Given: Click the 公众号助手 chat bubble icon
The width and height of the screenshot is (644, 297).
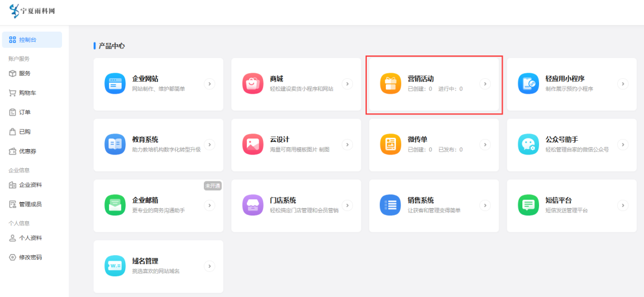Looking at the screenshot, I should (x=528, y=144).
